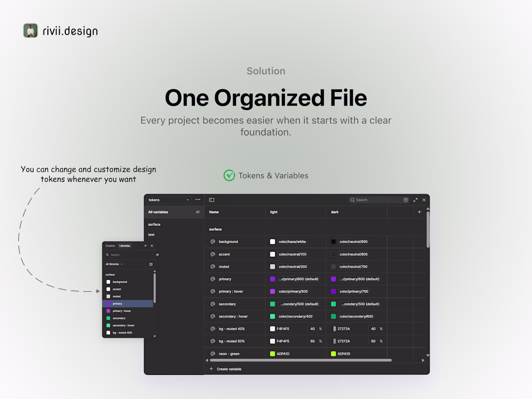Viewport: 532px width, 399px height.
Task: Toggle the sidebar panel icon
Action: (x=212, y=200)
